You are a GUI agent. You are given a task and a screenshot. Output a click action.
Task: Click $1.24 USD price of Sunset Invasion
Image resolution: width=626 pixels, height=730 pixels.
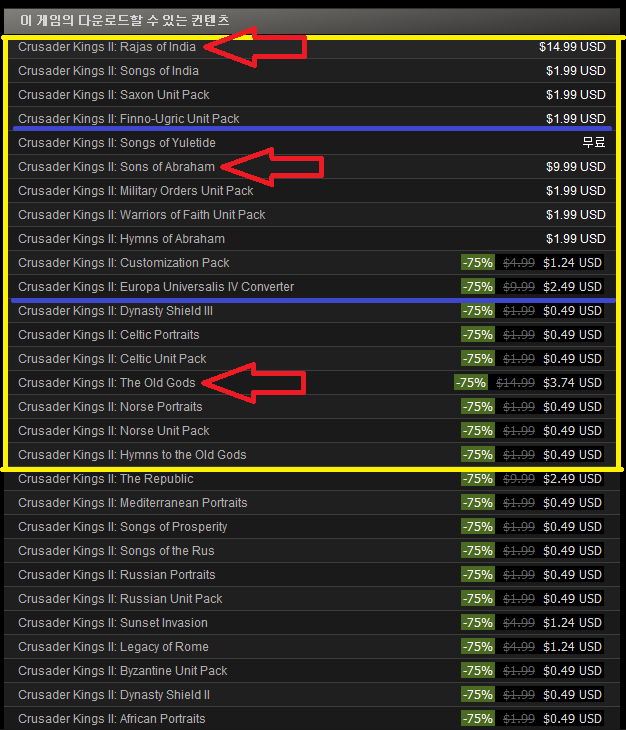point(572,622)
